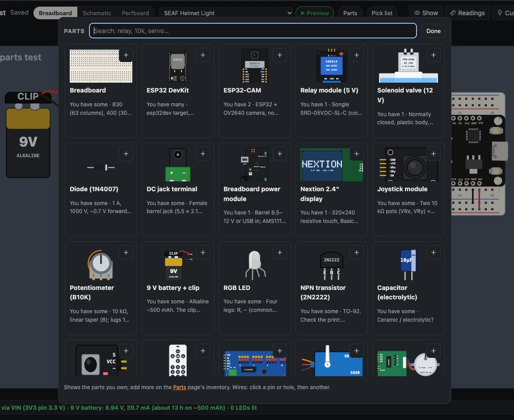
Task: Add the Nextion 2.4" display part
Action: pyautogui.click(x=357, y=154)
